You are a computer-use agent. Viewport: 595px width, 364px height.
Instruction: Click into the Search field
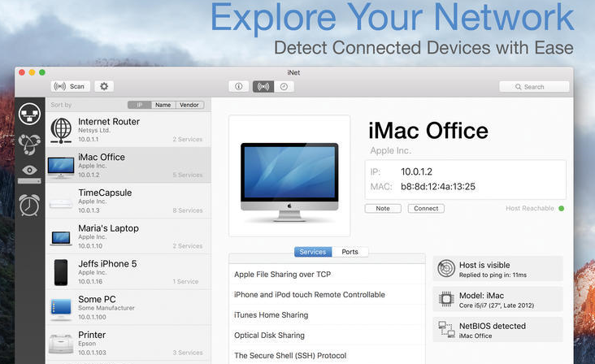(534, 86)
